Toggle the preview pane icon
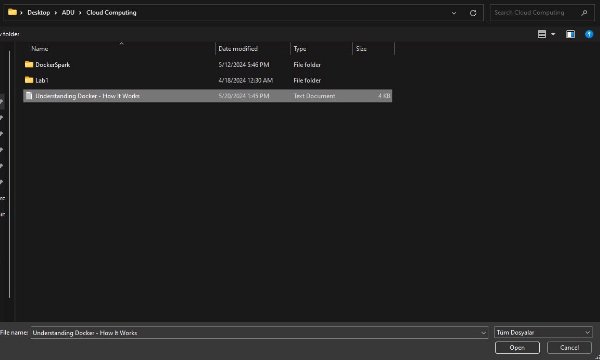 point(570,34)
